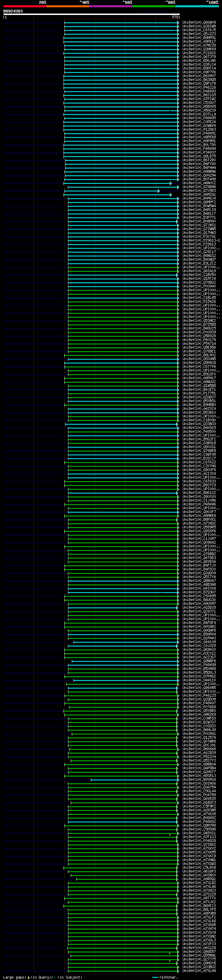Open hit UniRef100_Q6GW08
The height and width of the screenshot is (980, 222).
coord(199,23)
